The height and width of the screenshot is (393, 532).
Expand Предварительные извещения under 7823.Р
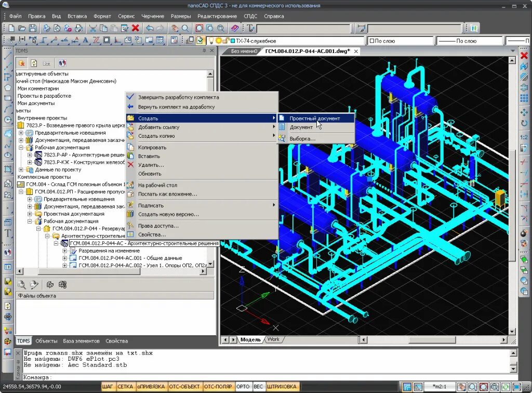(x=21, y=133)
